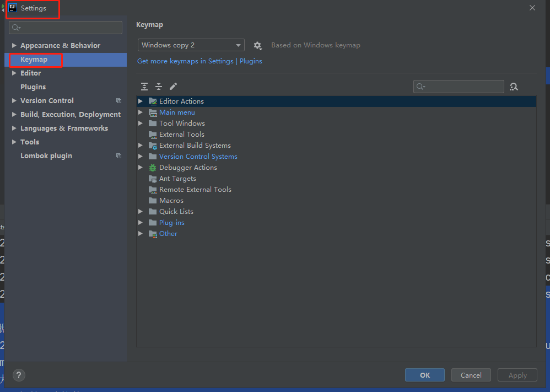
Task: Expand the Main menu node
Action: (x=141, y=112)
